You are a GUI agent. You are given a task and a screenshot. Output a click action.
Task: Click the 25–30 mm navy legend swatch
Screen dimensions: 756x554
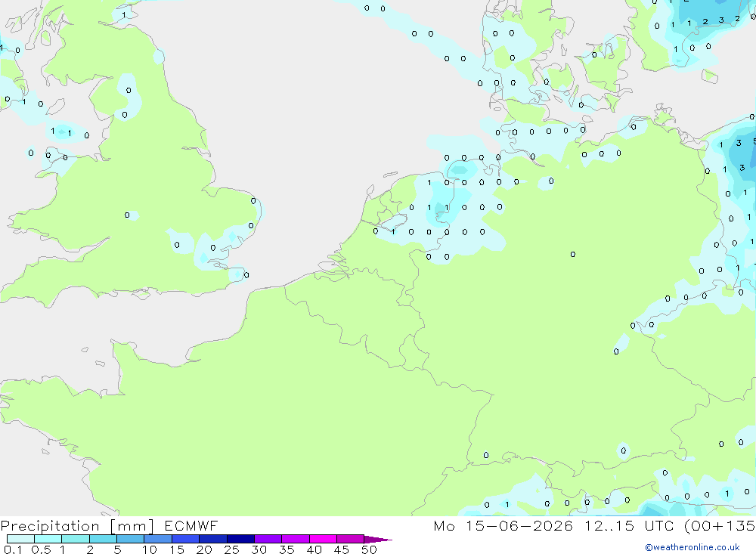tap(240, 539)
